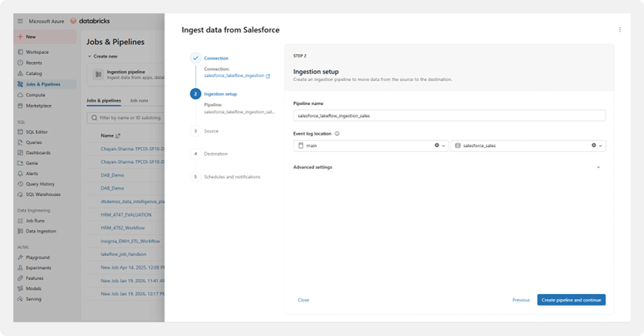644x336 pixels.
Task: Open the Playground under AI/ML
Action: [x=38, y=257]
